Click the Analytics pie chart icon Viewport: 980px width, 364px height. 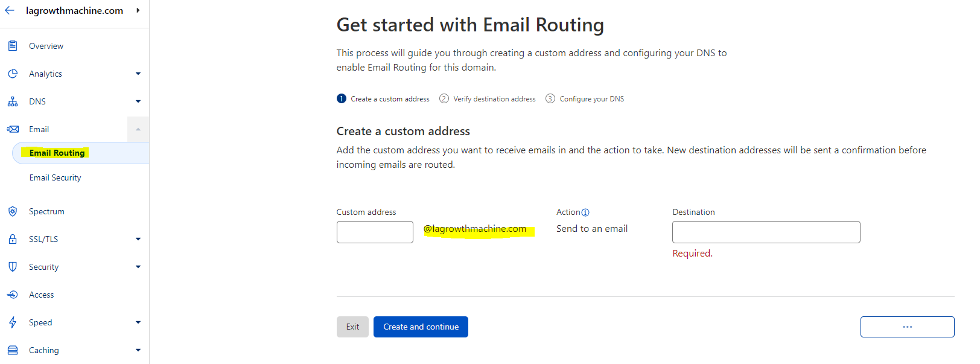tap(13, 74)
